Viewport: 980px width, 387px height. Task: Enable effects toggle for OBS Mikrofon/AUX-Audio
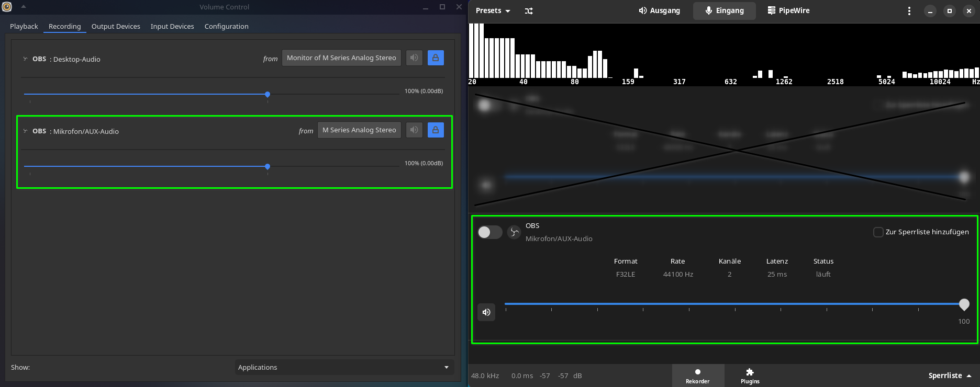[x=490, y=232]
